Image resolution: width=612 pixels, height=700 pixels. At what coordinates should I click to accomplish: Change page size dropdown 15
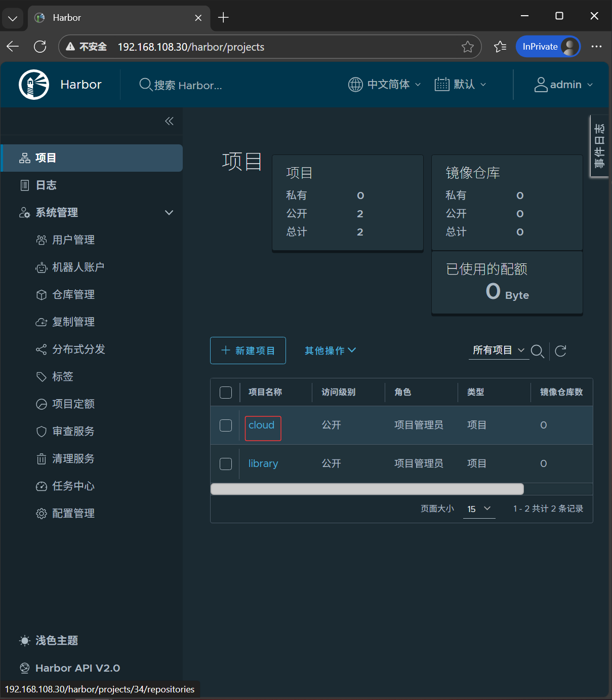click(x=479, y=509)
